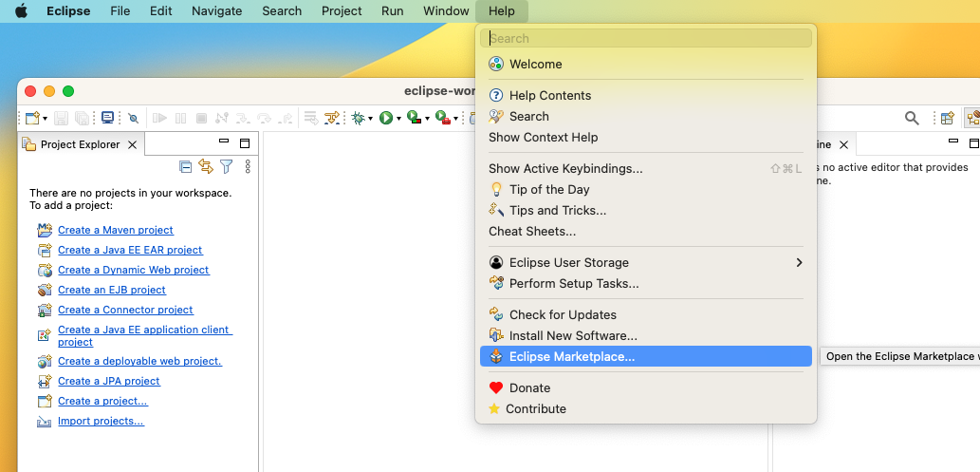980x472 pixels.
Task: Click the toolbar search magnifier icon
Action: point(912,118)
